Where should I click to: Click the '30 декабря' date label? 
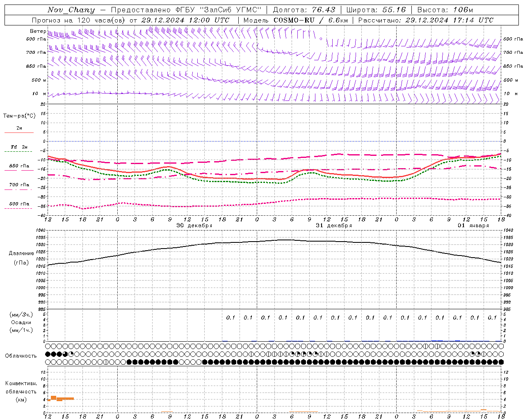[x=194, y=226]
